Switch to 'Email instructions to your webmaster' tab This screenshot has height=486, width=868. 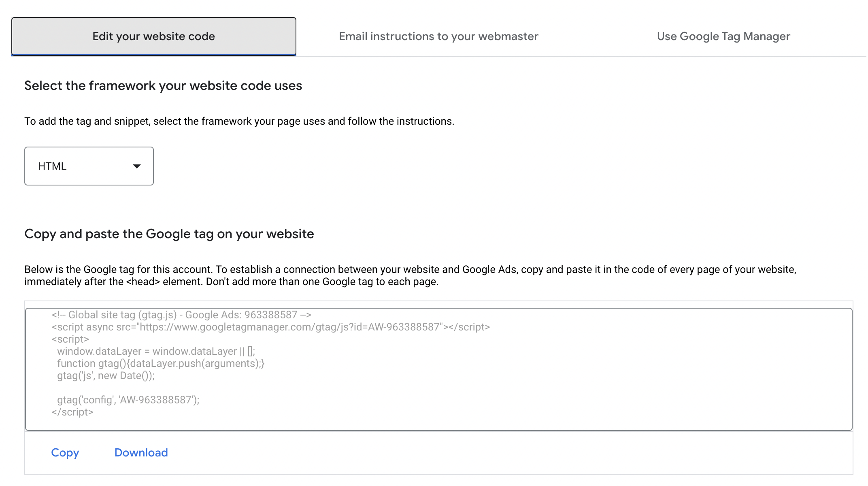click(x=438, y=36)
